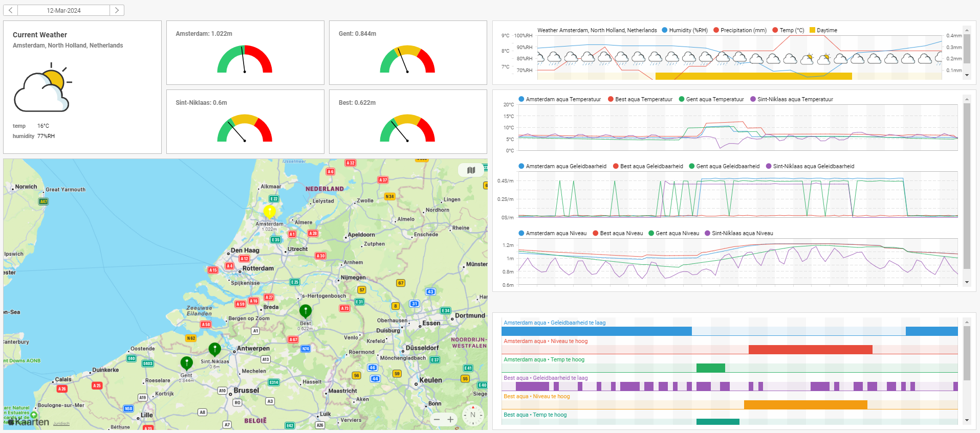Toggle Amsterdam aqua Temperatuur series
This screenshot has height=433, width=980.
(560, 99)
